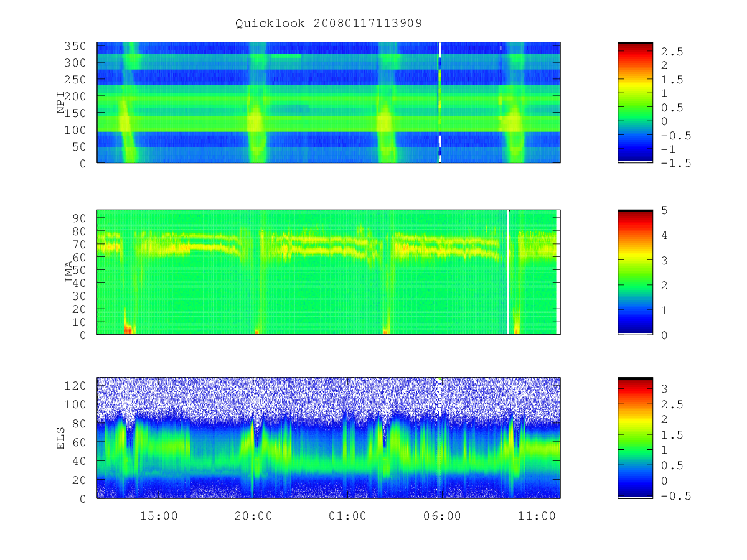This screenshot has height=560, width=747.
Task: Click the ELS axis label
Action: pyautogui.click(x=61, y=438)
